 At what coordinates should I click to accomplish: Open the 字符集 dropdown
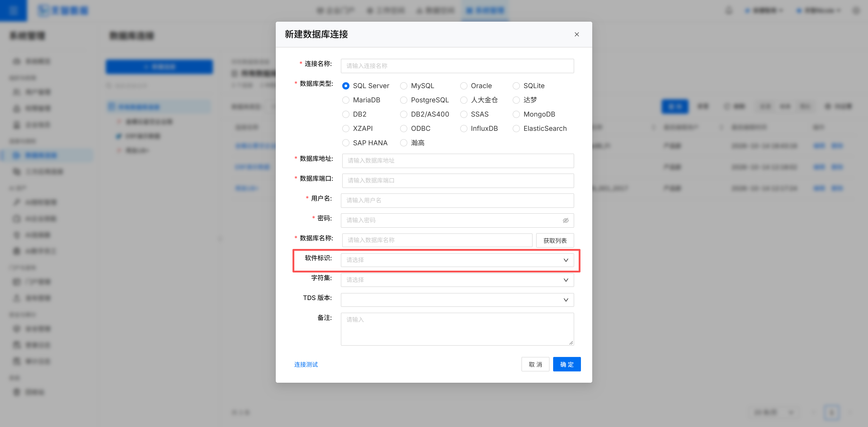coord(457,280)
